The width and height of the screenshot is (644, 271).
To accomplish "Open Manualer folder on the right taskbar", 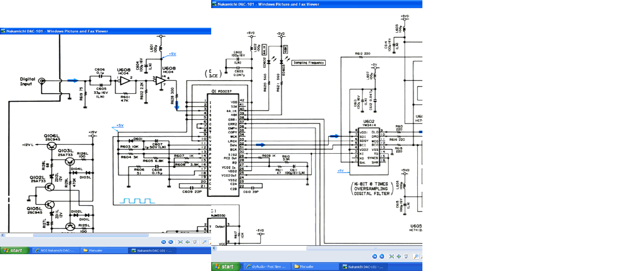I will click(x=315, y=267).
